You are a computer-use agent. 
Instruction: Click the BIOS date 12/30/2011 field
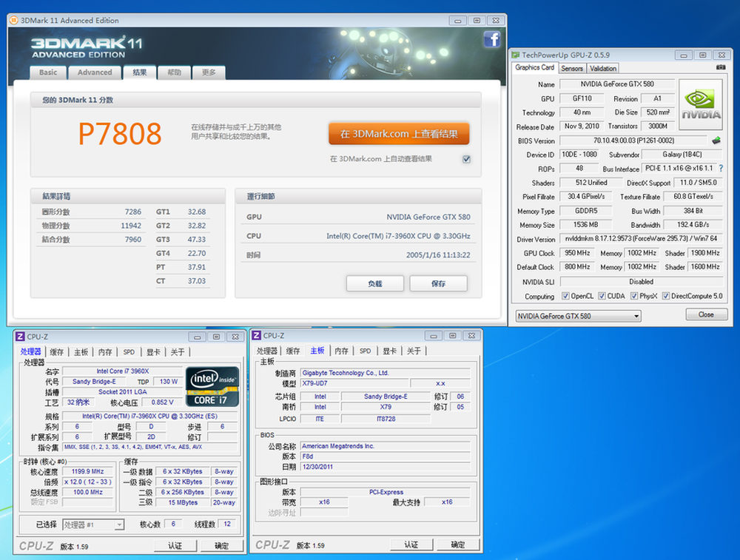tap(386, 467)
